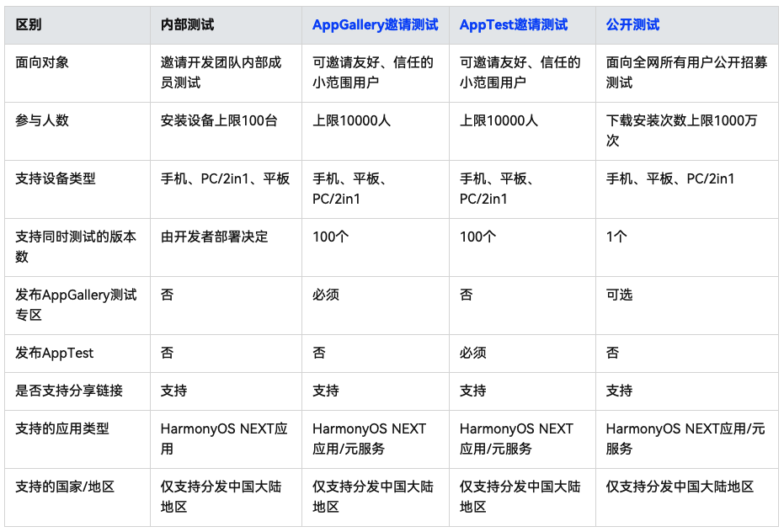Select the 面向对象 row label

pos(42,62)
